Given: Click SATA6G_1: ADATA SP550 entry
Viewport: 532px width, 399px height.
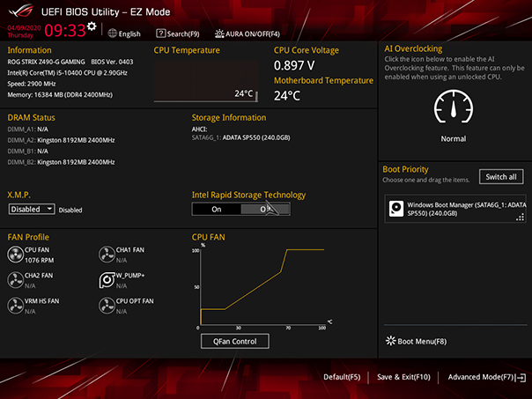Looking at the screenshot, I should tap(240, 137).
